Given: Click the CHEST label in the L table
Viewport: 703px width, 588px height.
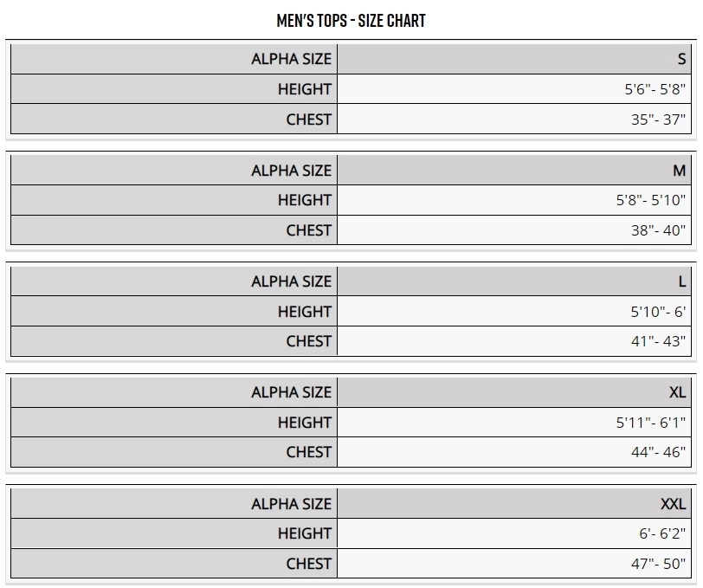Looking at the screenshot, I should coord(308,341).
